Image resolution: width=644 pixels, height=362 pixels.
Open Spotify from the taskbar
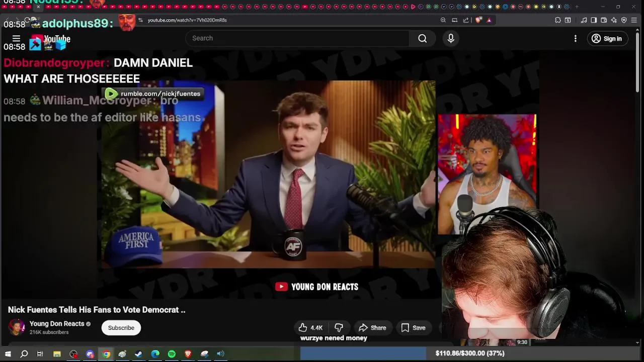[x=172, y=354]
